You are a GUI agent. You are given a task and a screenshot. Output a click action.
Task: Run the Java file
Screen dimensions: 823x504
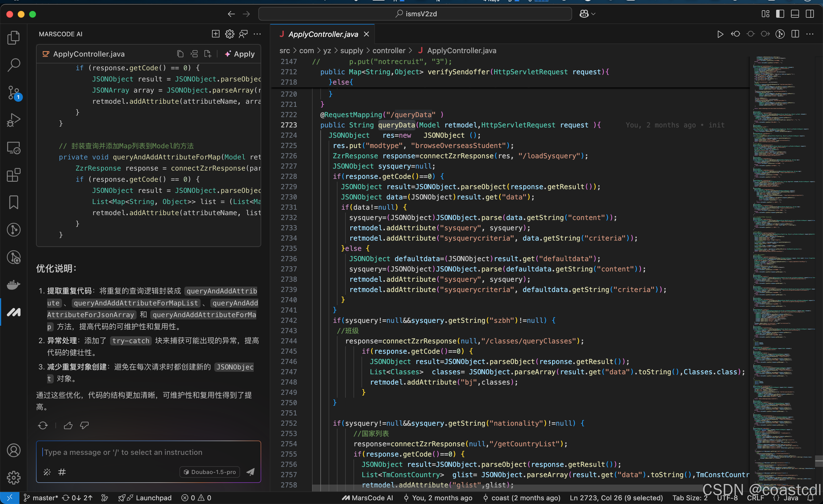[x=720, y=34]
